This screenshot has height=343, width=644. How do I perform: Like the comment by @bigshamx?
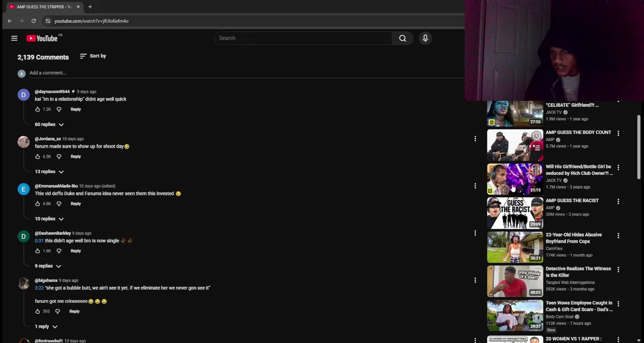coord(37,311)
